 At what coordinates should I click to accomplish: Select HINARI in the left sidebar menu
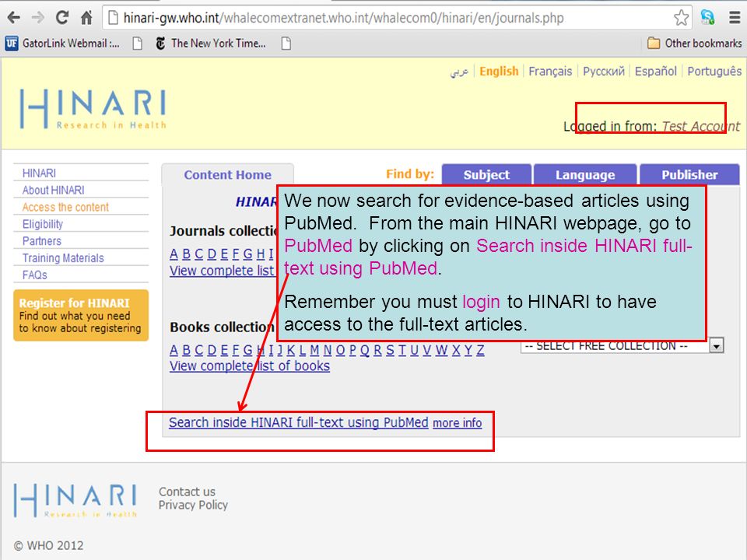click(39, 173)
